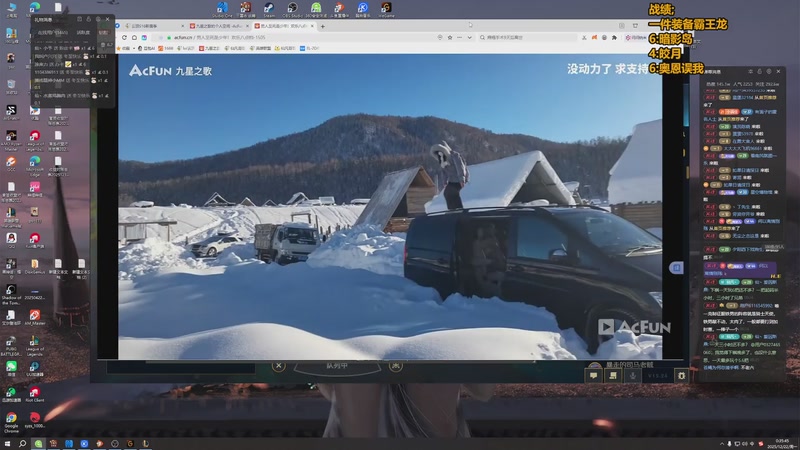800x450 pixels.
Task: Launch the WeGame desktop shortcut
Action: 386,9
